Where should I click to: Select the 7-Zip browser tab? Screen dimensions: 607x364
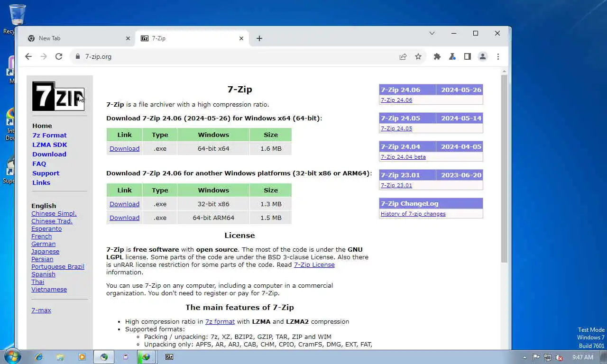[192, 38]
